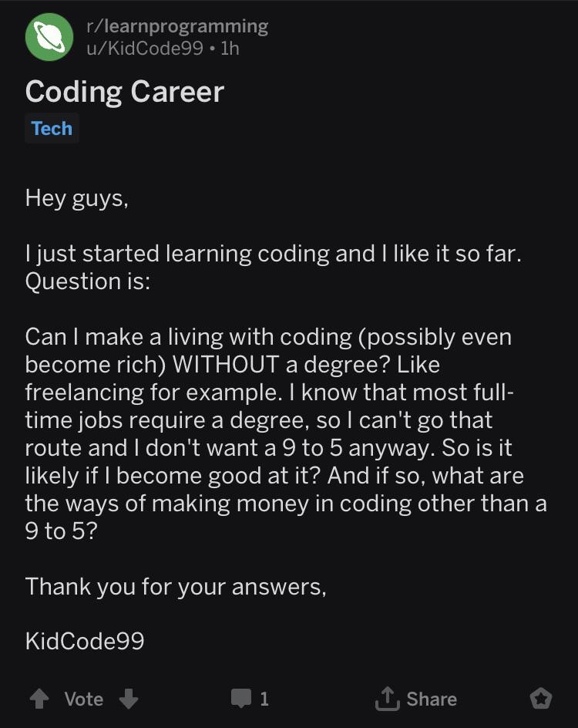The height and width of the screenshot is (728, 578).
Task: Filter posts by the Tech flair
Action: click(x=52, y=129)
